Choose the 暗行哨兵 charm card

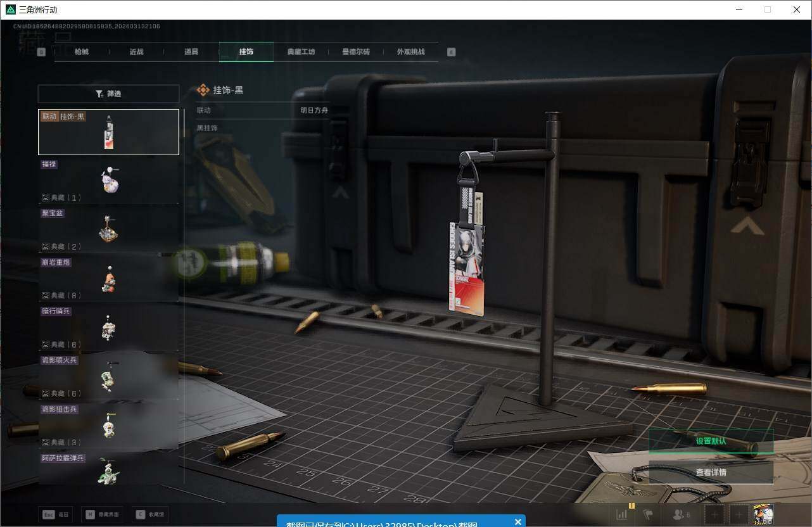(x=108, y=327)
